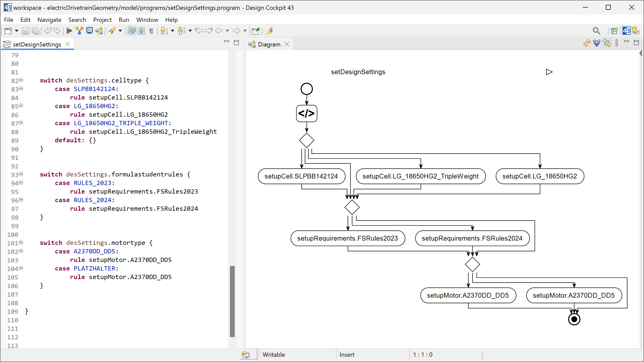Open the flashlight search dropdown arrow
644x362 pixels.
click(x=120, y=31)
